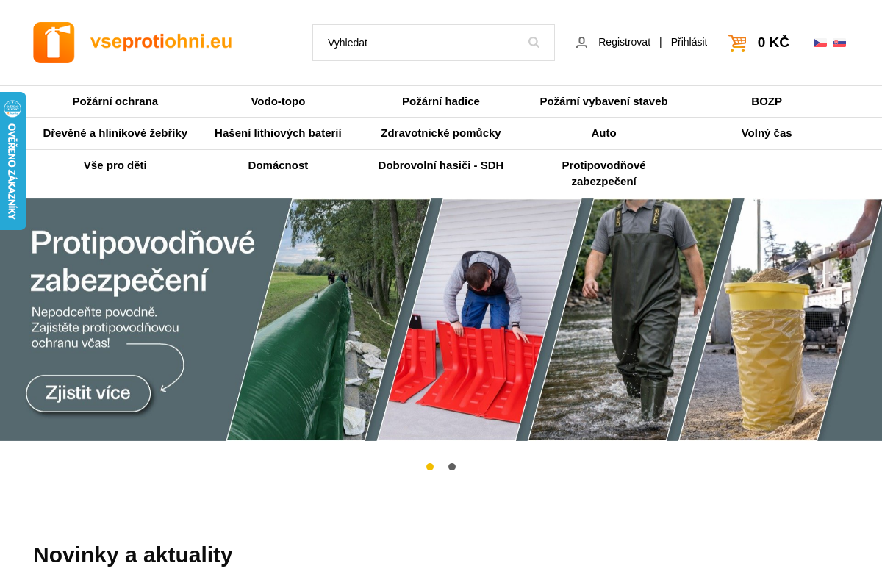
Task: Click the search magnifier icon
Action: click(x=534, y=43)
